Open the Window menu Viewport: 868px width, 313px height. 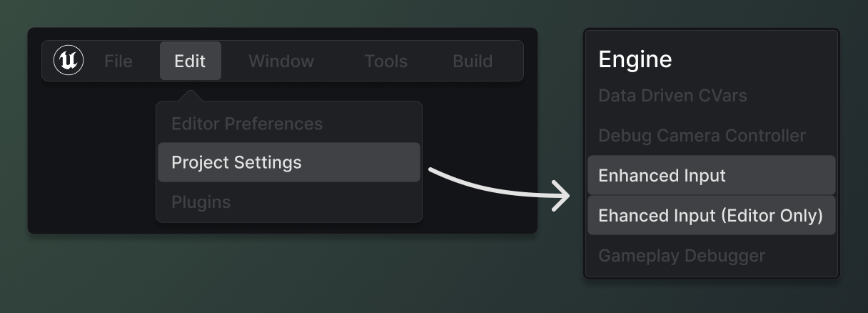coord(281,61)
